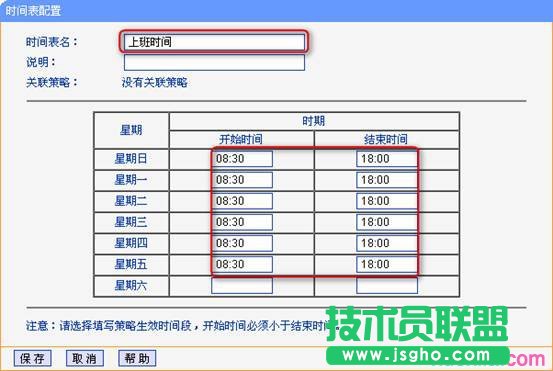Screen dimensions: 553x371
Task: Click the 星期五 row label
Action: [131, 264]
